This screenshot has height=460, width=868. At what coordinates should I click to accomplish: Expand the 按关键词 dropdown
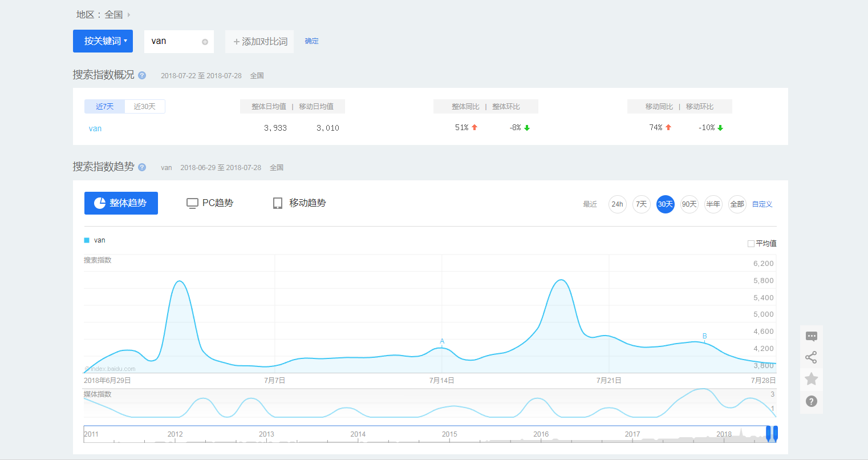pyautogui.click(x=103, y=41)
